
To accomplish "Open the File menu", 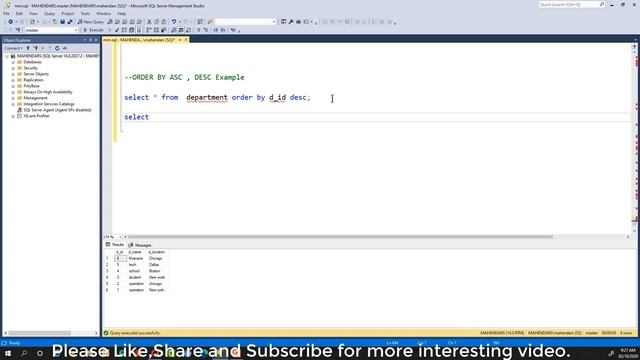I will tap(6, 13).
